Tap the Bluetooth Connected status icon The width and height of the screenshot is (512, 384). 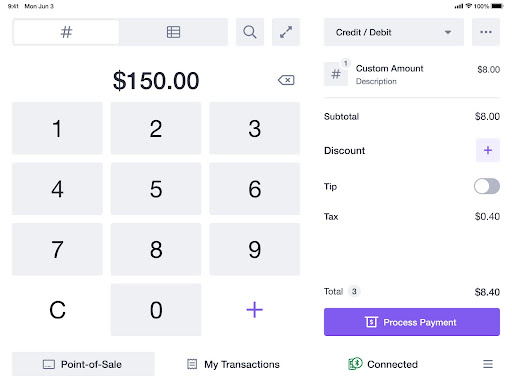(355, 364)
